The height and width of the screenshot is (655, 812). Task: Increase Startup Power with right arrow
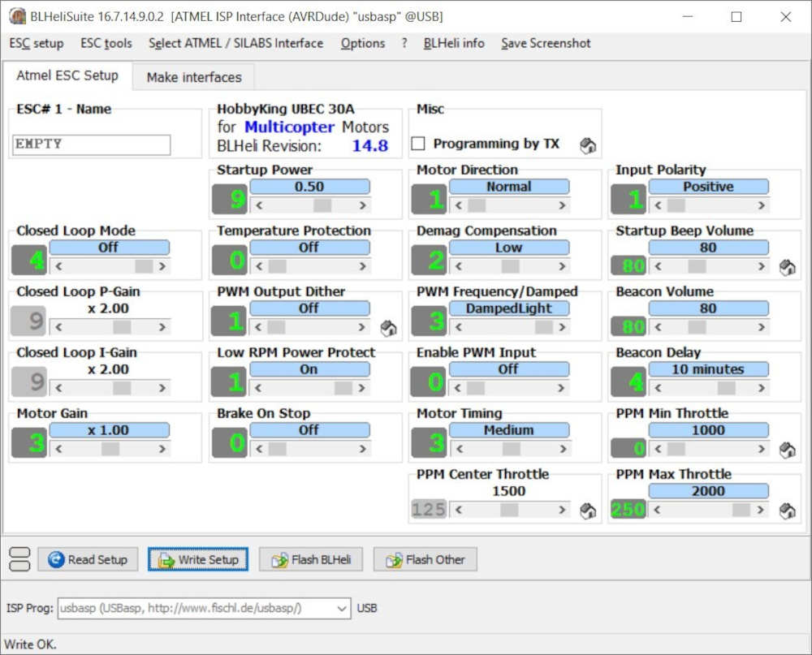point(363,205)
